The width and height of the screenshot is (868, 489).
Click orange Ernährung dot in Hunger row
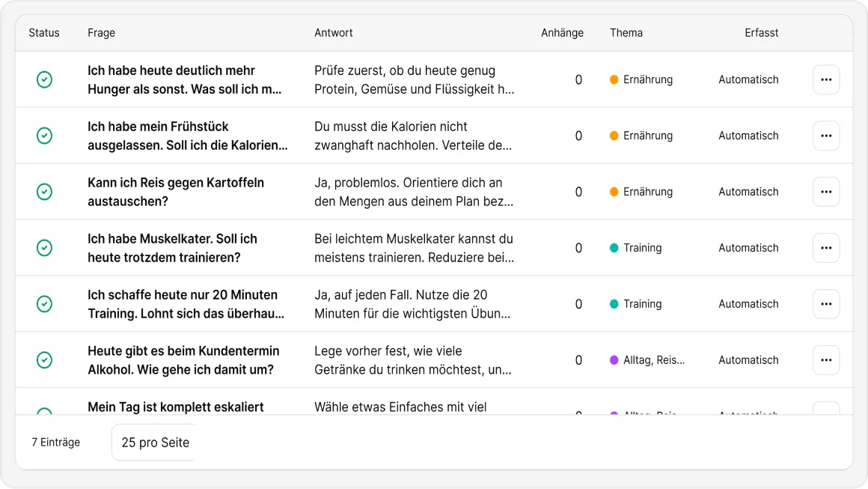tap(614, 79)
